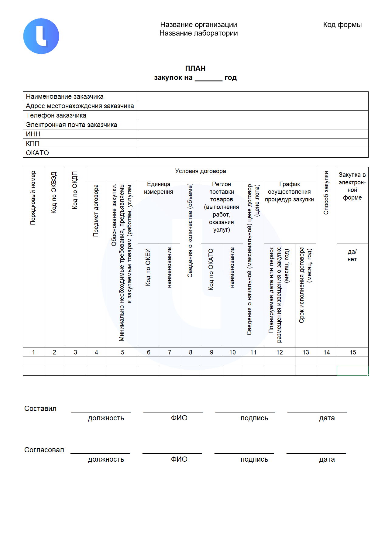Screen dimensions: 392x554
Task: Select the 'Электронная почта заказчика' label
Action: pos(71,125)
